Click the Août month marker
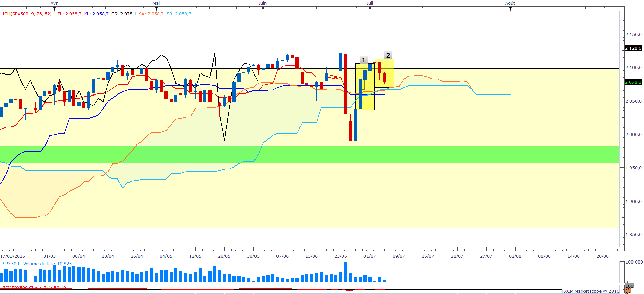This screenshot has width=644, height=294. click(510, 3)
